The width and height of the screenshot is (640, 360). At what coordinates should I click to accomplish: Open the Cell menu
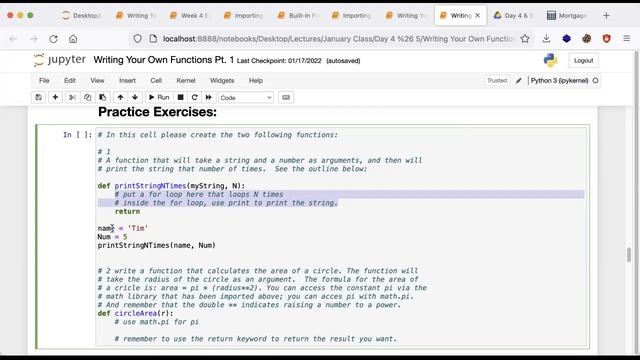tap(156, 81)
